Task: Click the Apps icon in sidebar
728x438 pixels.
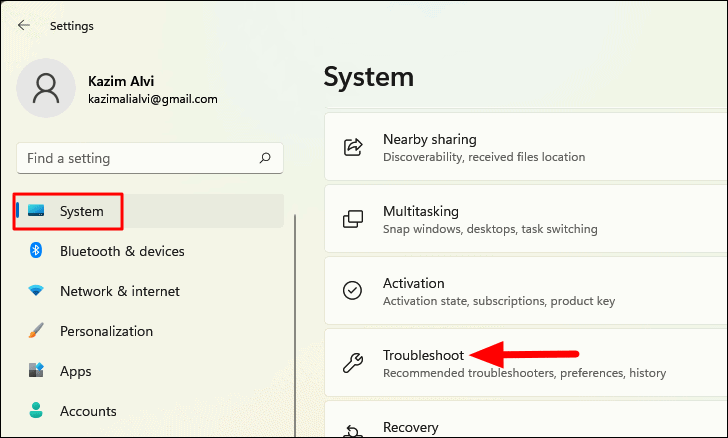Action: (x=36, y=370)
